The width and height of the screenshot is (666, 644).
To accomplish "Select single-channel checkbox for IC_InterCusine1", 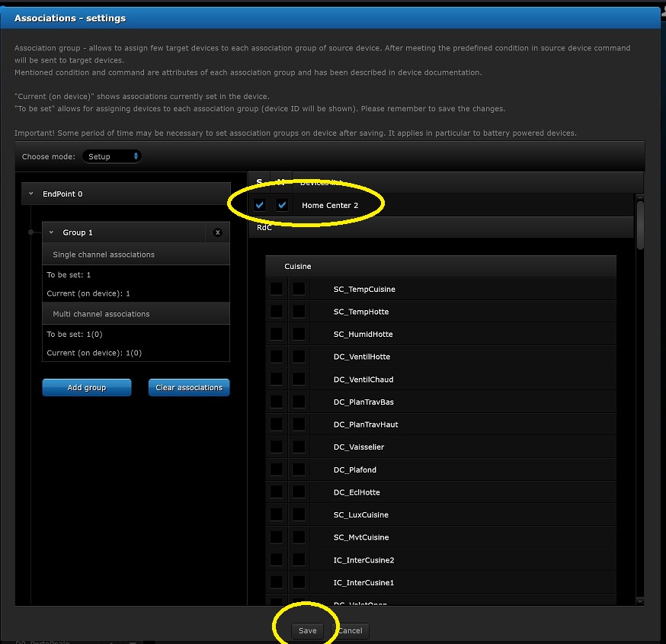I will coord(276,582).
